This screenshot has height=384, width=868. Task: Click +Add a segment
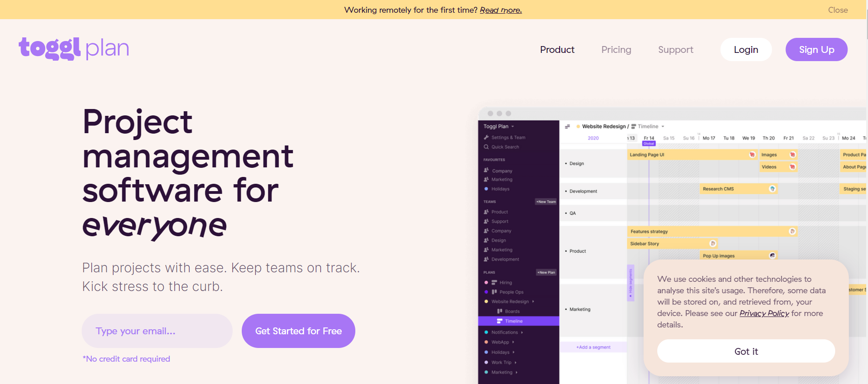[x=593, y=347]
